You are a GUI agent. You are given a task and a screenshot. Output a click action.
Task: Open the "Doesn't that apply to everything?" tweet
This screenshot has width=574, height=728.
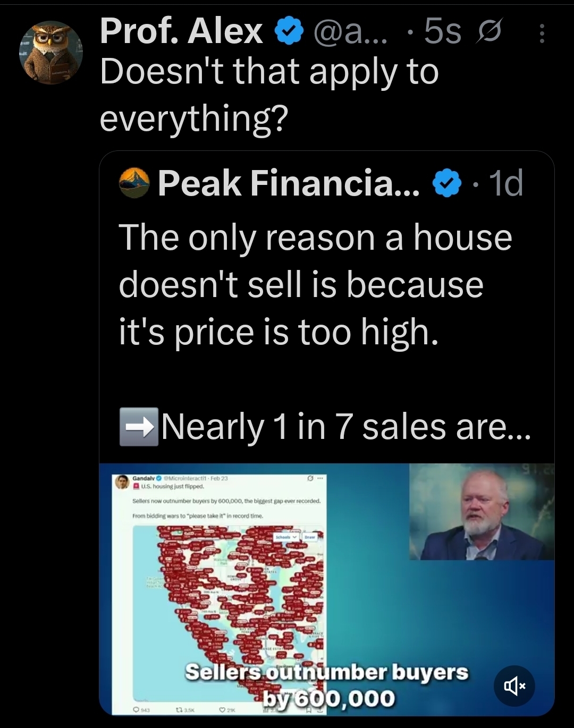(x=269, y=95)
